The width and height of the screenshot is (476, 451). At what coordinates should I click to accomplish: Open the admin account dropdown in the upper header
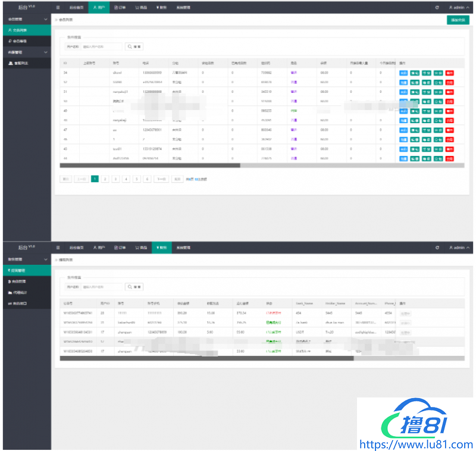[459, 8]
